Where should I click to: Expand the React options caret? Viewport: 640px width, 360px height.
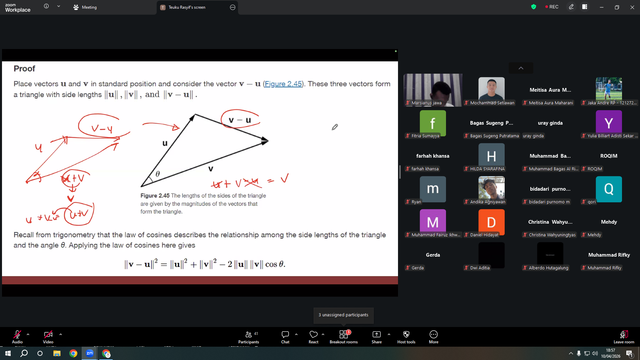[x=323, y=334]
